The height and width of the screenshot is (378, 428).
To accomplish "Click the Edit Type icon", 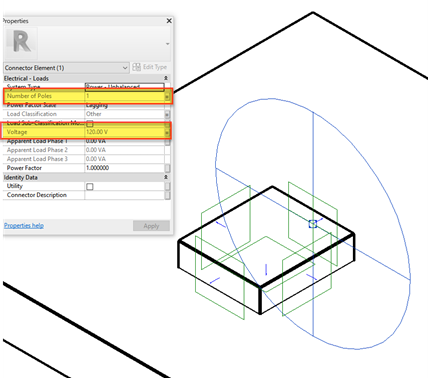I will 136,67.
